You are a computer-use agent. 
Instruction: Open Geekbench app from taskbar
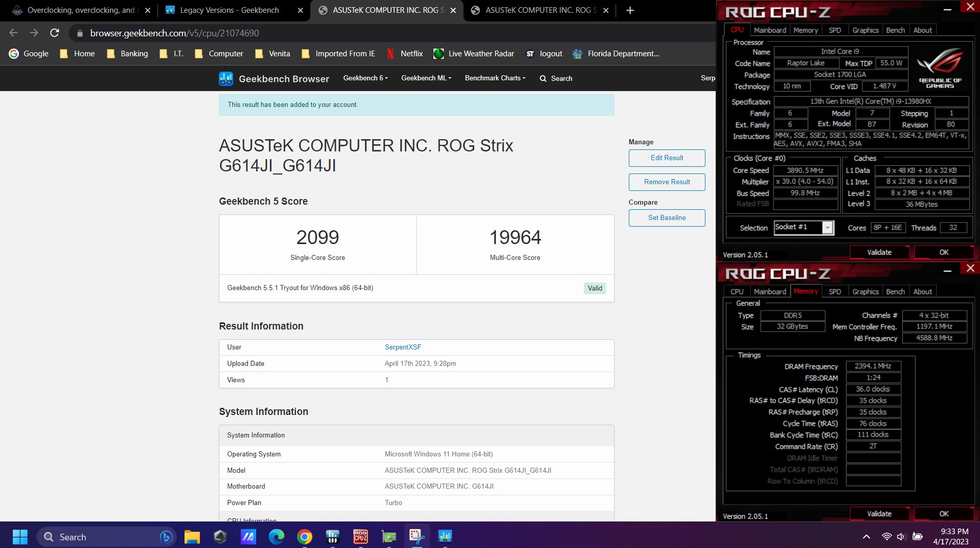tap(445, 537)
